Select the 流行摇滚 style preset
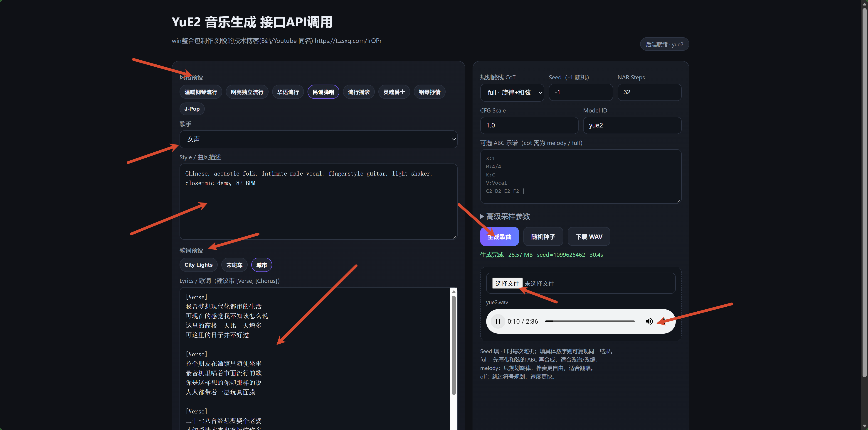The image size is (868, 430). point(358,92)
